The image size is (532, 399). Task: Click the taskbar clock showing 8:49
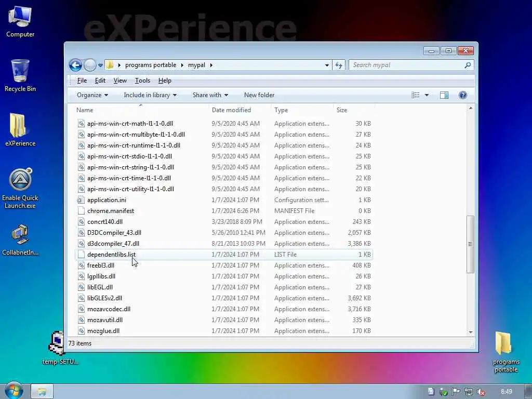point(506,392)
